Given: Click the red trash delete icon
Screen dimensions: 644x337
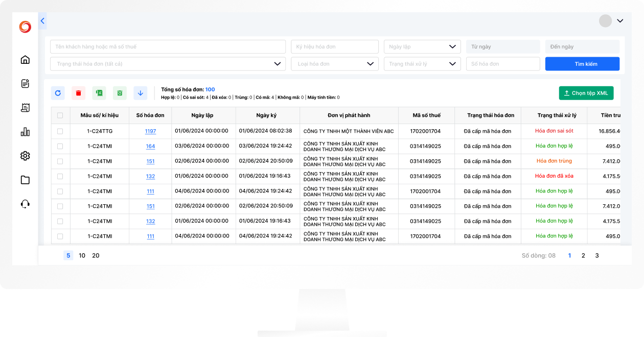Looking at the screenshot, I should pyautogui.click(x=78, y=93).
